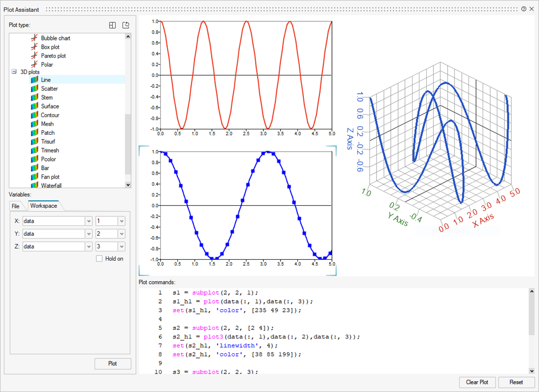Choose the Contour plot type icon
Screen dimensions: 539x392
34,115
